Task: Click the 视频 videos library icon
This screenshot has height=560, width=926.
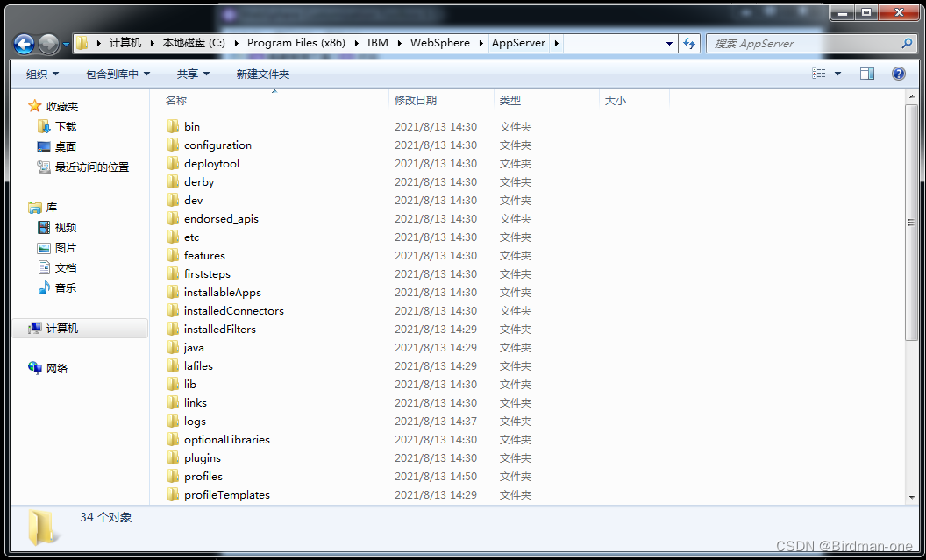Action: 44,227
